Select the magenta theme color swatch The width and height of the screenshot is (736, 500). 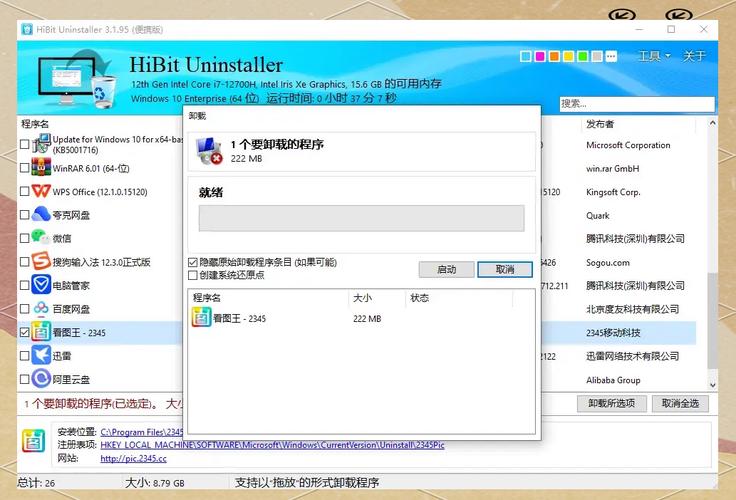coord(540,56)
